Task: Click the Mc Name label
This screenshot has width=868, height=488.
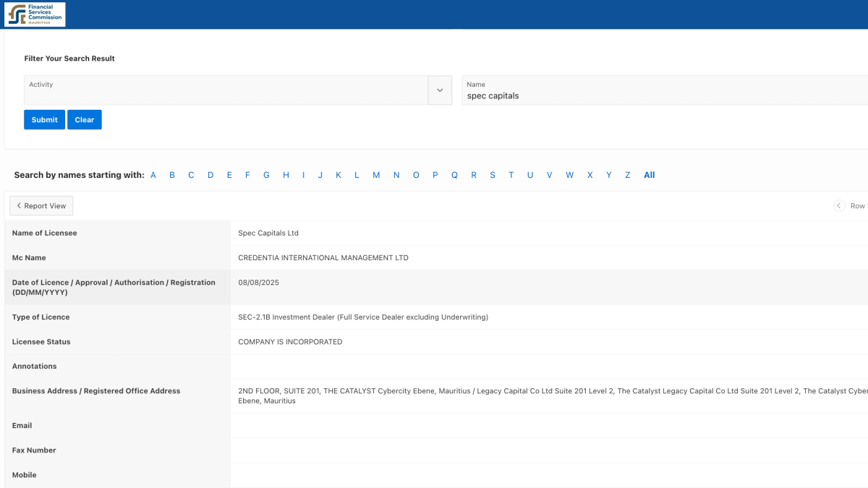Action: 29,257
